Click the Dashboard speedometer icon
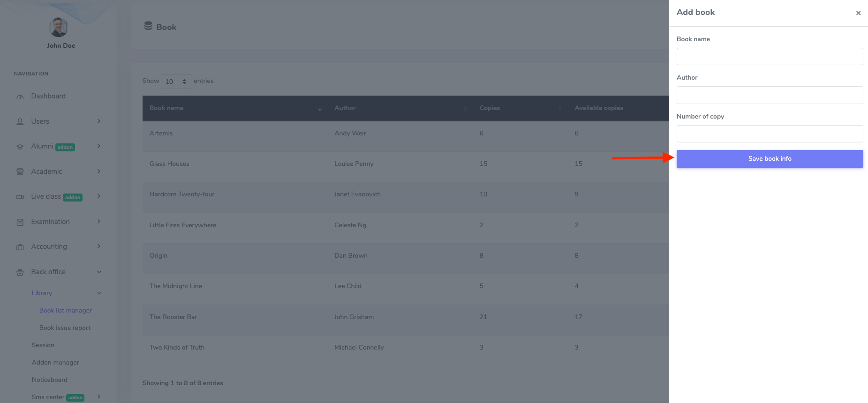 coord(20,97)
